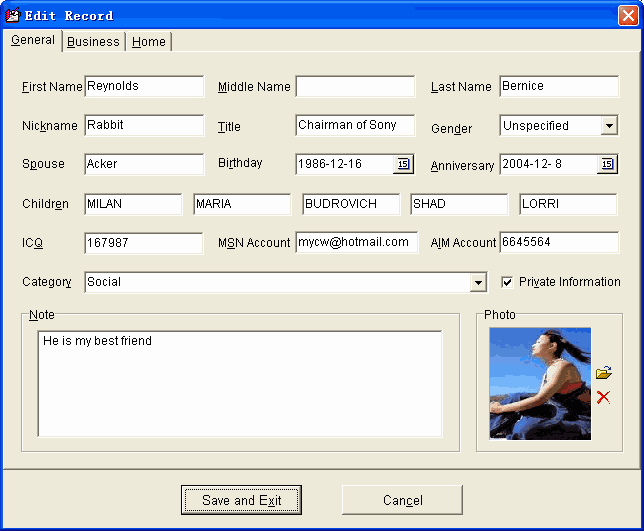Select the Children field containing BUDROVICH
The width and height of the screenshot is (644, 531).
(x=351, y=204)
